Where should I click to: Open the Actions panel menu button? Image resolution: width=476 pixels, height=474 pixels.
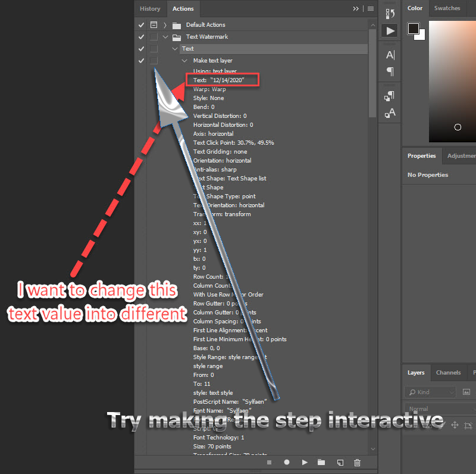pos(369,8)
